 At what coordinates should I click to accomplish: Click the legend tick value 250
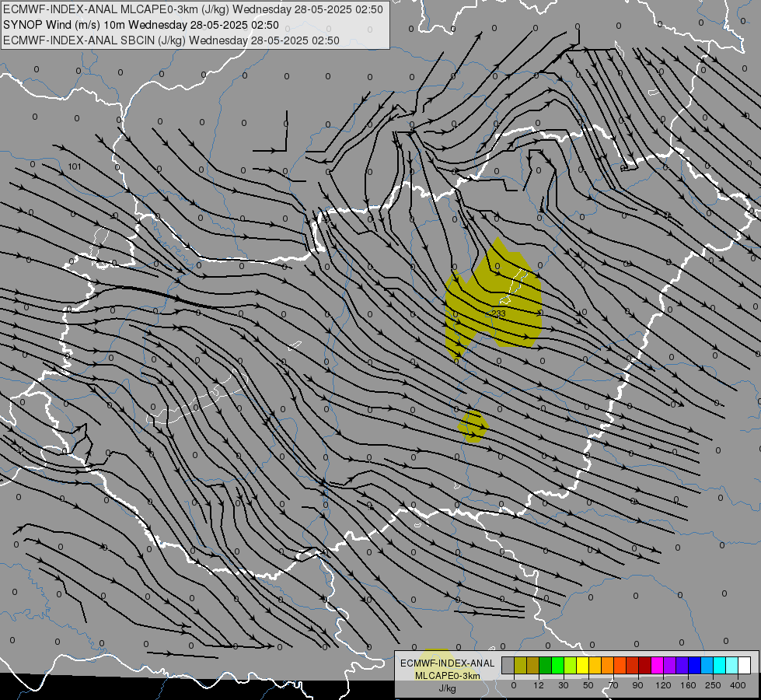tap(713, 685)
